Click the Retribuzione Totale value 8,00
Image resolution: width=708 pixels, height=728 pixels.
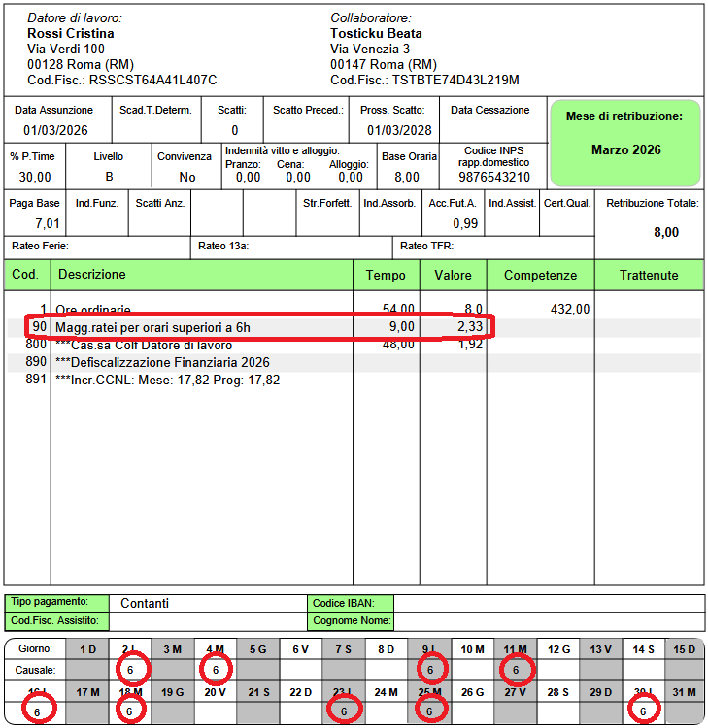click(665, 232)
